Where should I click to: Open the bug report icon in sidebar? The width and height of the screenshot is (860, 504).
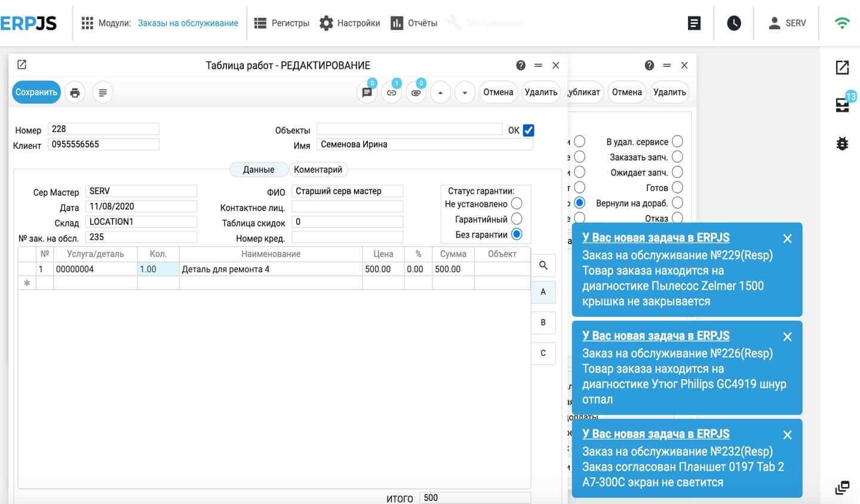(842, 143)
